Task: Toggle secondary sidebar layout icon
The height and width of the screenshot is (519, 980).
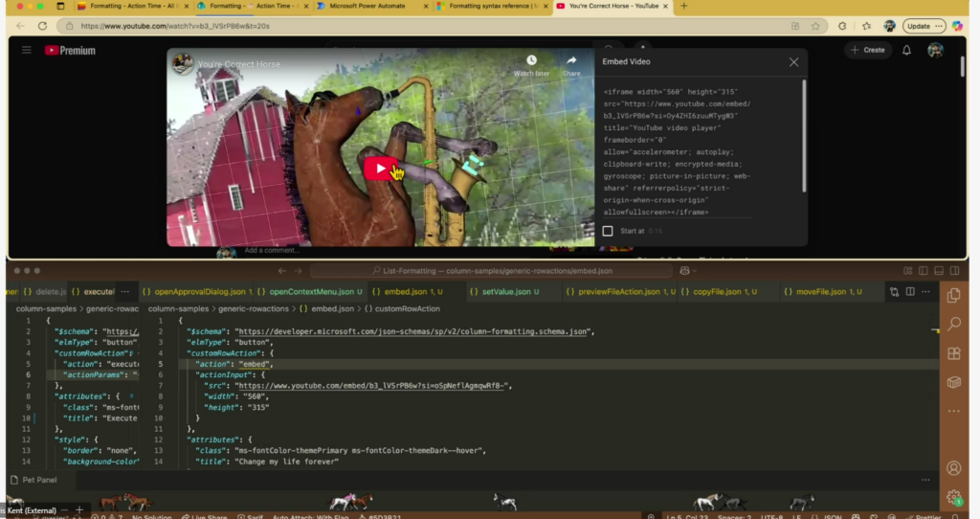Action: pyautogui.click(x=954, y=271)
